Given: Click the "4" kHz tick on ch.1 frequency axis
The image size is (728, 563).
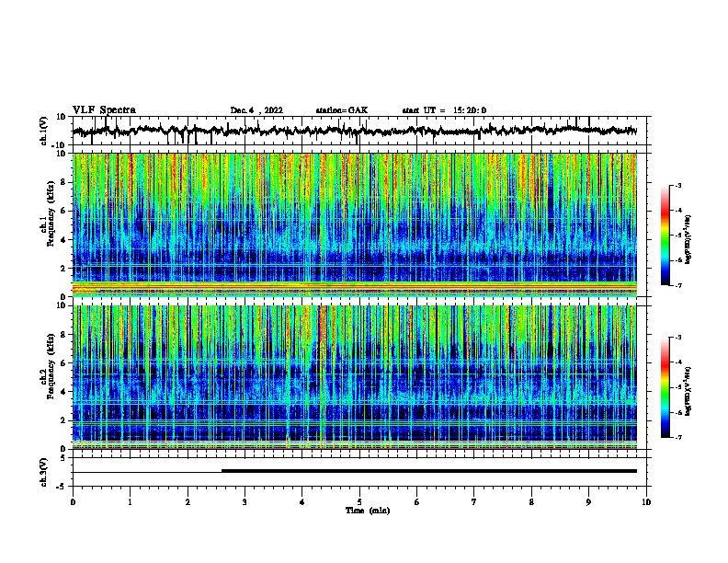Looking at the screenshot, I should point(63,240).
